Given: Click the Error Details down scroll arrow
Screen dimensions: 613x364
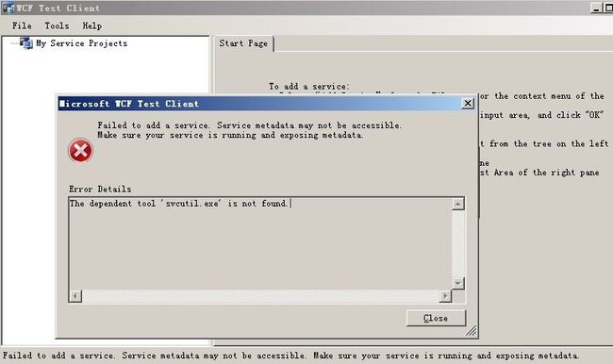Looking at the screenshot, I should pyautogui.click(x=458, y=283).
